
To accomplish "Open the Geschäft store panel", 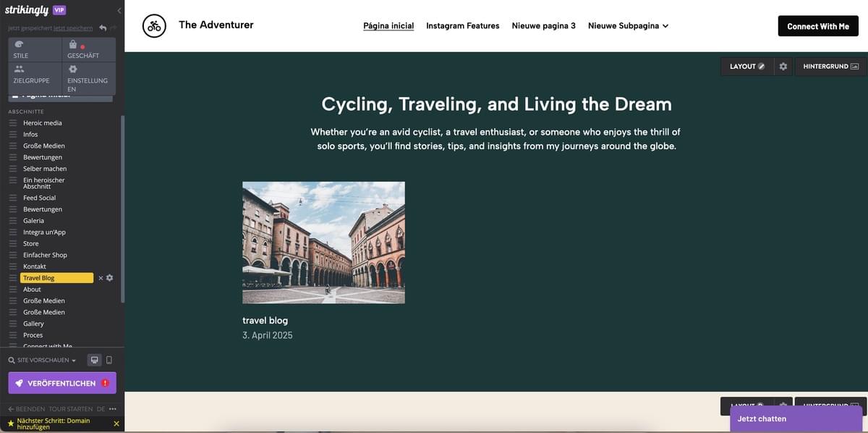I will (89, 49).
